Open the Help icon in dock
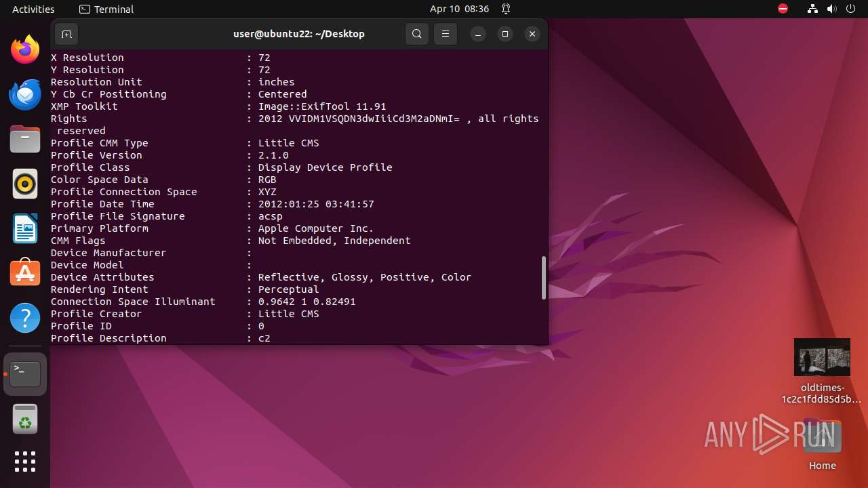868x488 pixels. tap(25, 318)
